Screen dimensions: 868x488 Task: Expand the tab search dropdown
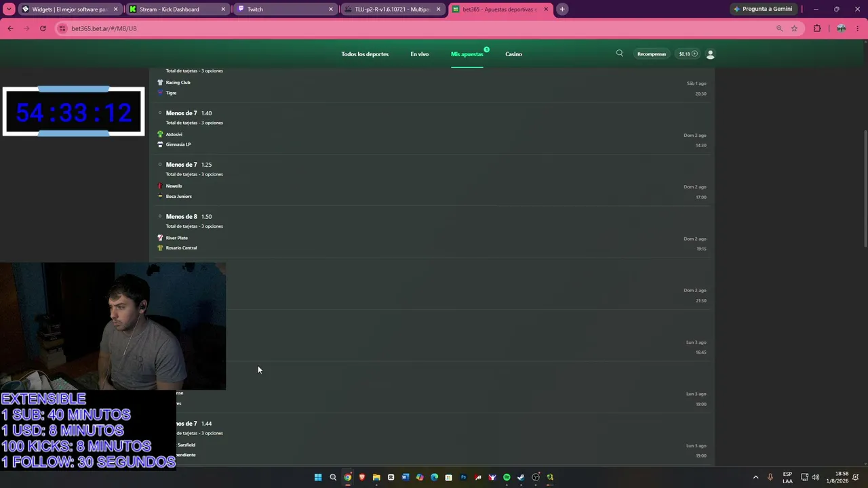point(9,9)
